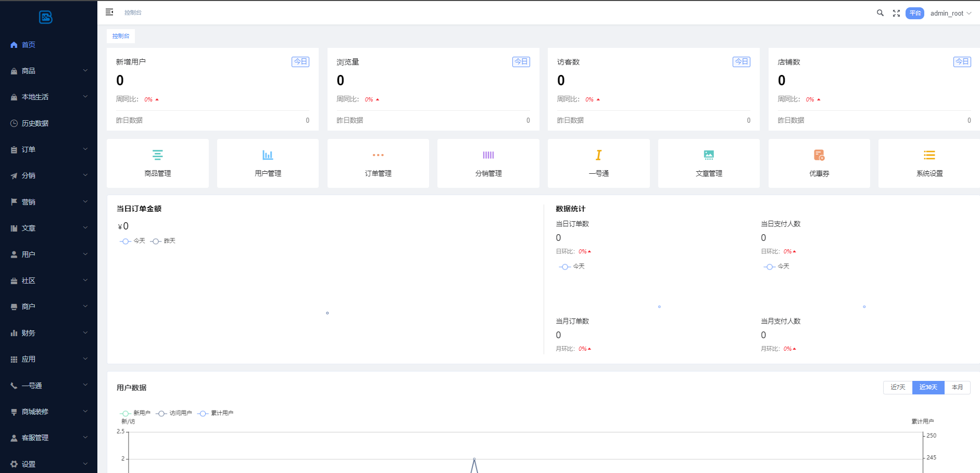Toggle 累计用户 series in 用户数据 legend
Screen dimensions: 980x473
215,413
